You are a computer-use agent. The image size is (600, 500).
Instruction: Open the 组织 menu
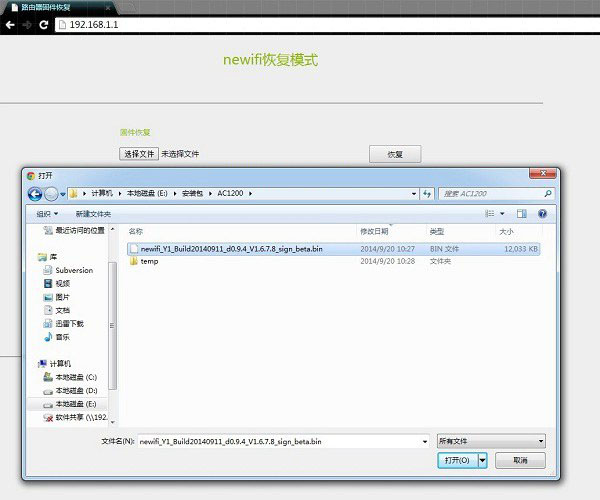47,214
